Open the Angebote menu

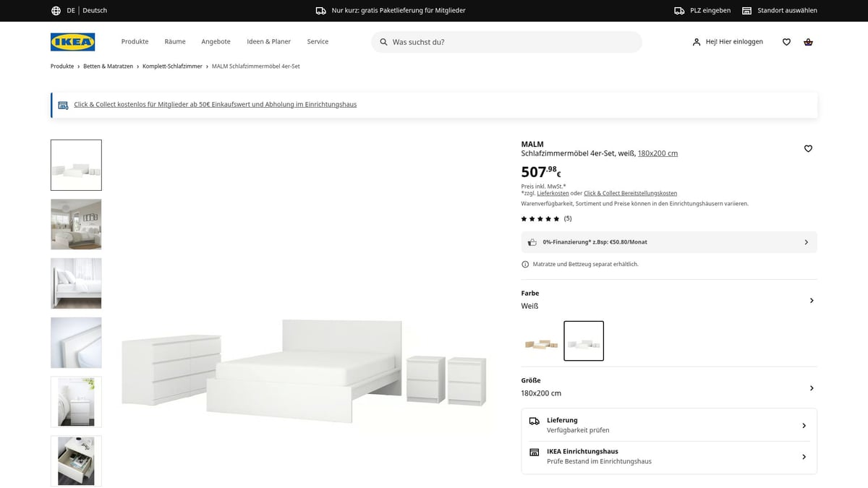pos(216,41)
